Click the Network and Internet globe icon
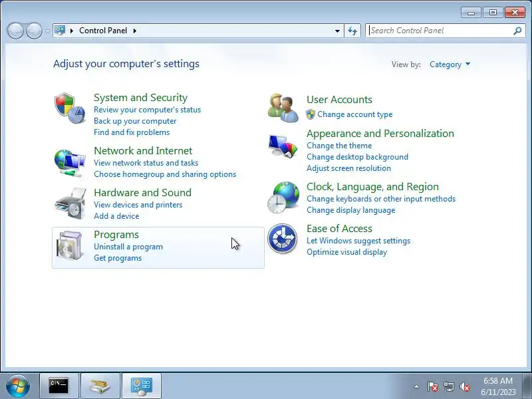532x399 pixels. pyautogui.click(x=70, y=163)
